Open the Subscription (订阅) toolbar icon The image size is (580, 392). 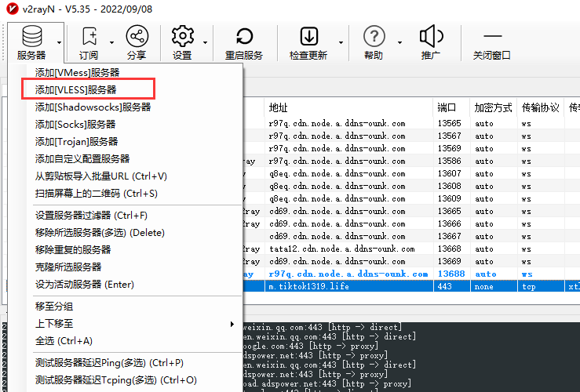(x=89, y=36)
